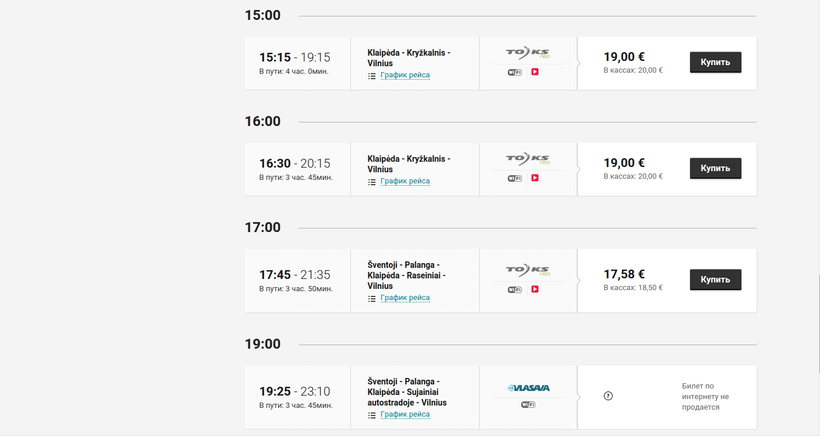Click the 17,58 € price

[x=626, y=274]
